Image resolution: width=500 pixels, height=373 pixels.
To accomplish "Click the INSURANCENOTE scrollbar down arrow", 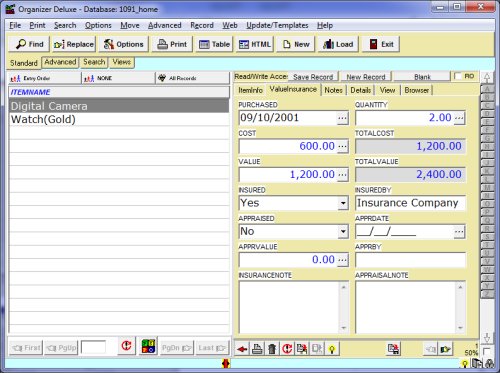I will pos(344,328).
